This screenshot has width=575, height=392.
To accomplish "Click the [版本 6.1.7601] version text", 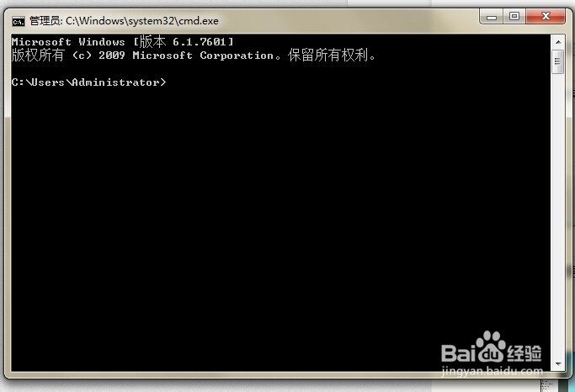I will click(184, 42).
